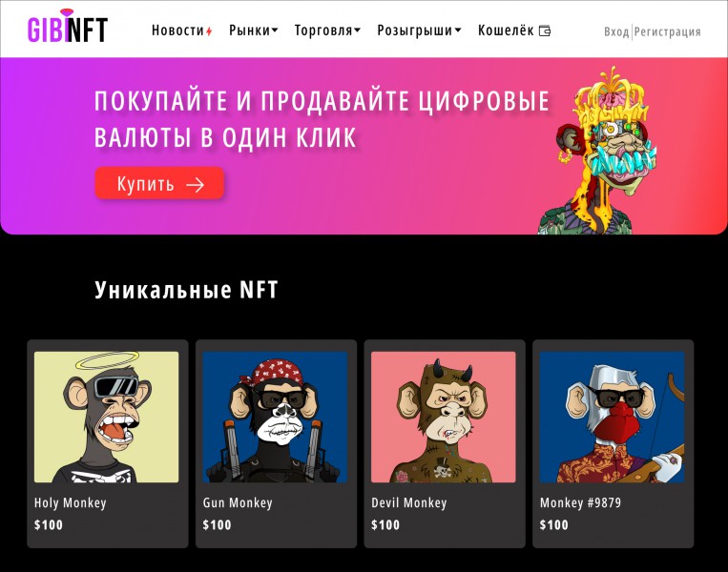The width and height of the screenshot is (728, 572).
Task: Click the red Купить button
Action: coord(159,183)
